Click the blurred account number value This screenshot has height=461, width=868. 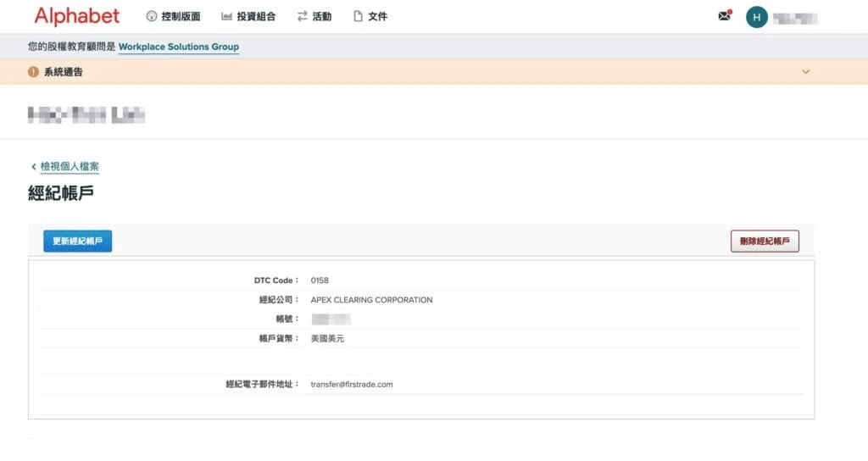[331, 319]
